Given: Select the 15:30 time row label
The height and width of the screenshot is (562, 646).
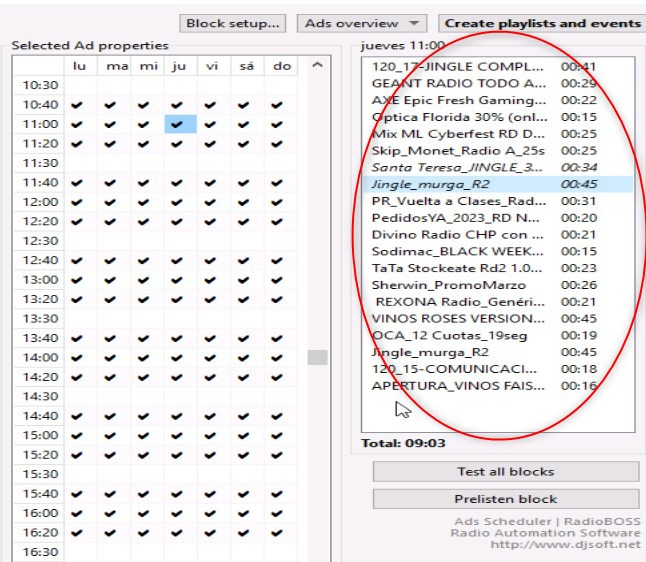Looking at the screenshot, I should (40, 474).
